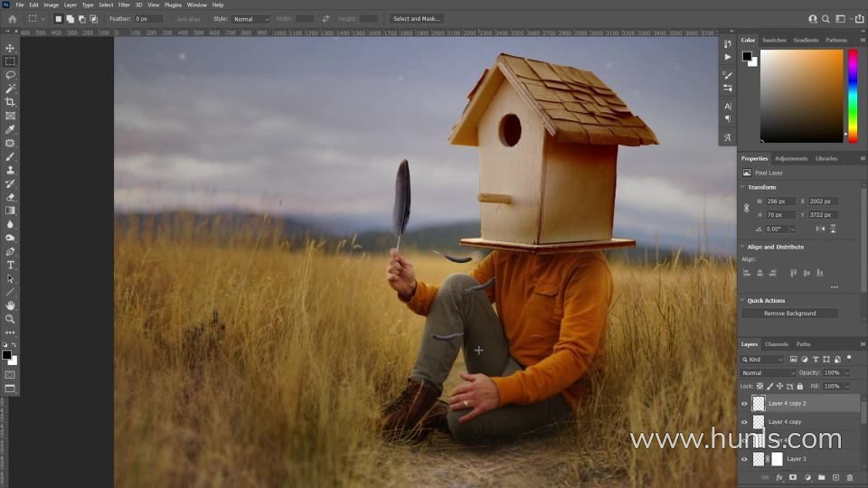Collapse the Quick Actions section
Viewport: 868px width, 488px height.
(x=743, y=300)
